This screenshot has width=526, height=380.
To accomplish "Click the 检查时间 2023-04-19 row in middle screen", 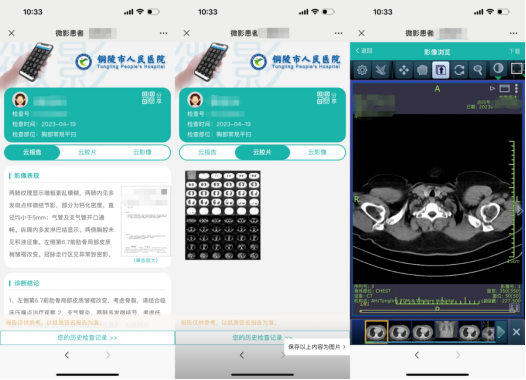I will (x=219, y=124).
